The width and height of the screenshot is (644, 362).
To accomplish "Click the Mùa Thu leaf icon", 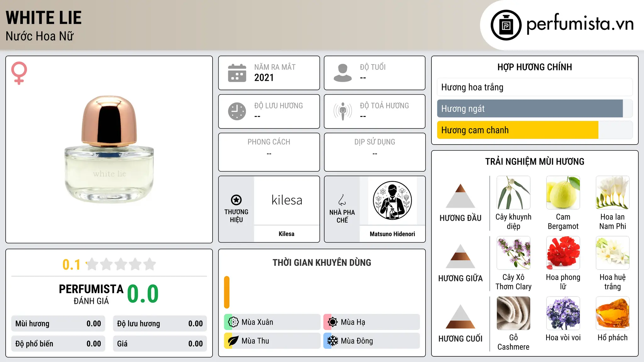I will point(233,341).
